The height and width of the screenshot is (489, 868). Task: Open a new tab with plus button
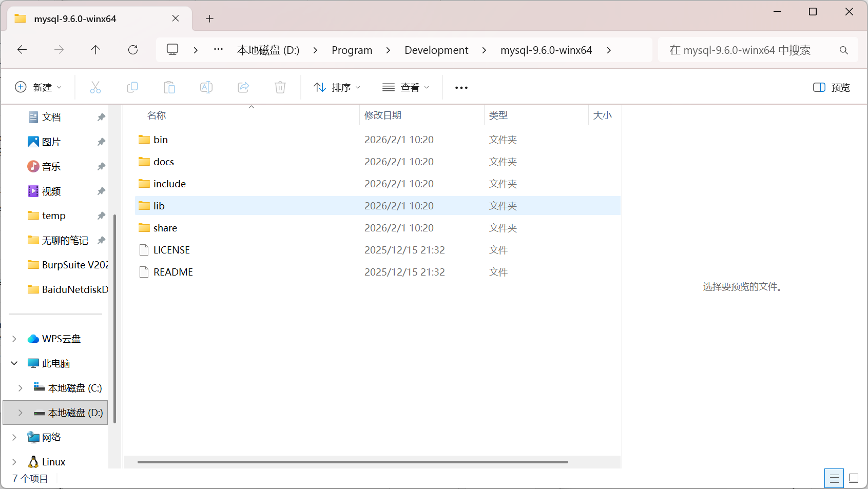click(x=209, y=19)
